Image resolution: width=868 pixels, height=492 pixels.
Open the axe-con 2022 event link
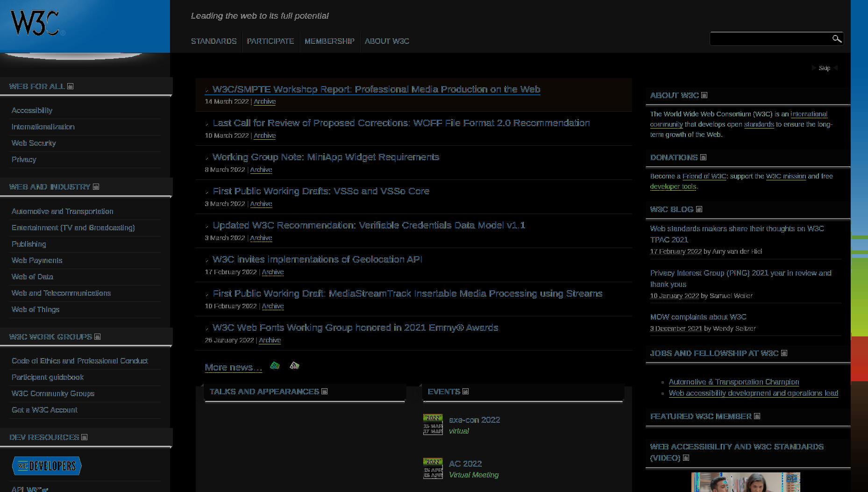pyautogui.click(x=474, y=420)
